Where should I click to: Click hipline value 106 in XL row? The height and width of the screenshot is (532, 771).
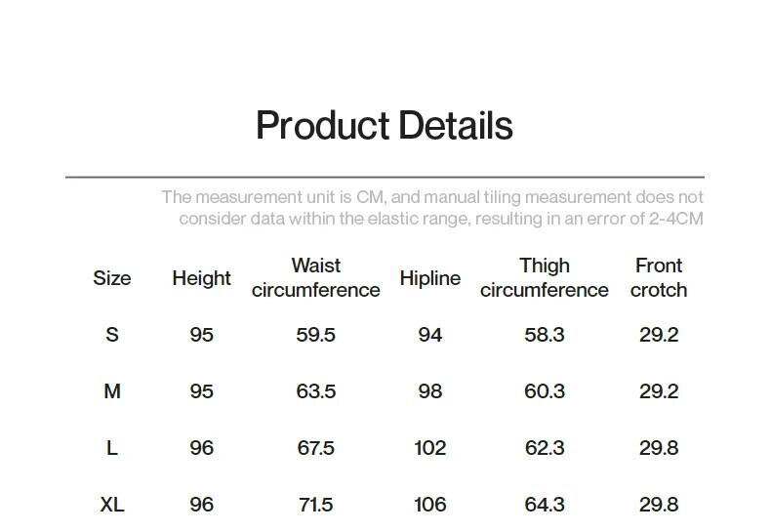429,505
